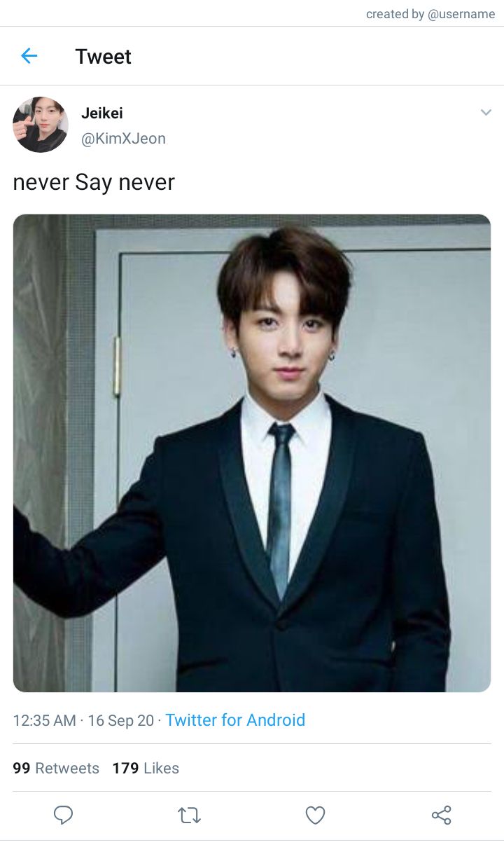Click the tweet text never Say never
504x847 pixels.
coord(94,182)
